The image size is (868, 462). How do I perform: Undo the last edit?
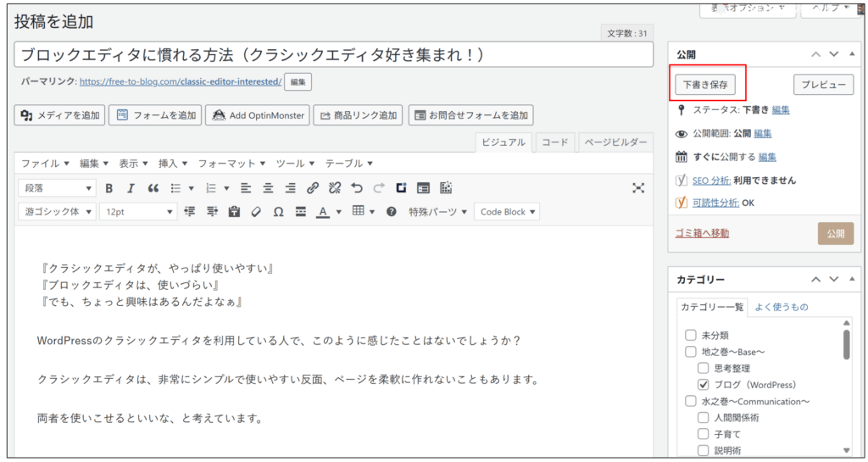point(357,188)
